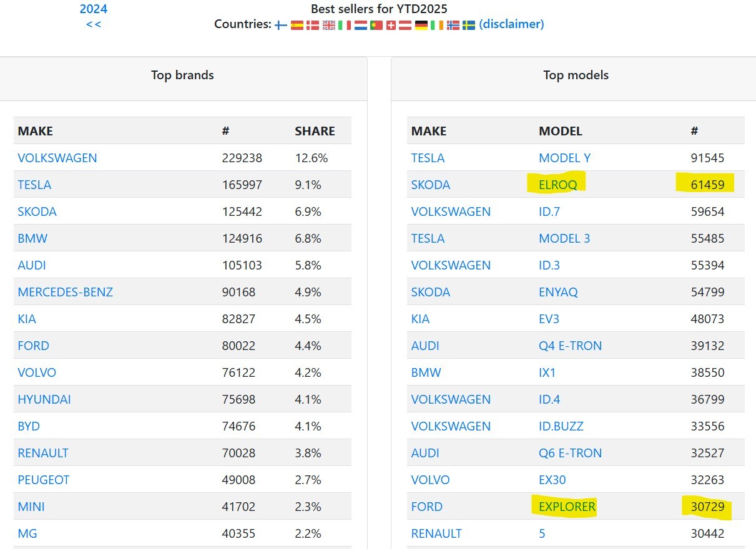The image size is (756, 549).
Task: Select the Portugal flag
Action: point(376,25)
